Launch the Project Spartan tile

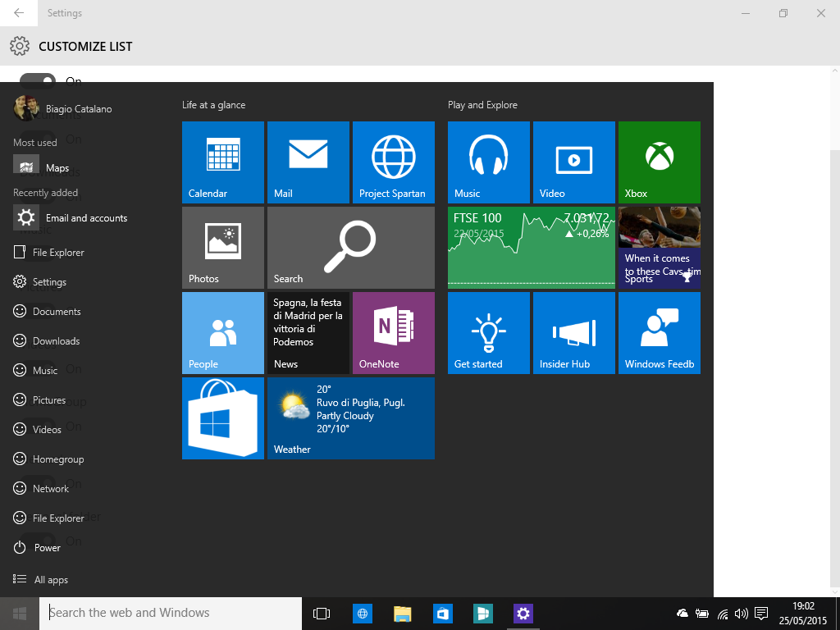(393, 162)
